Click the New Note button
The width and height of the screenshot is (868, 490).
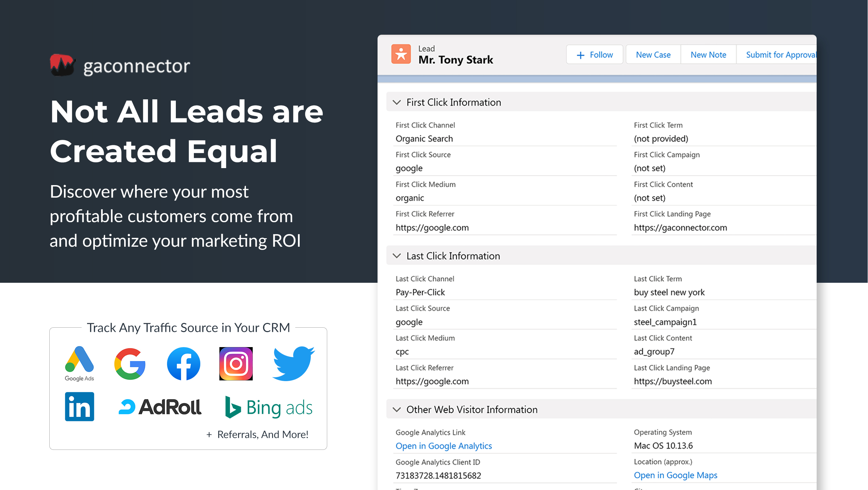708,54
